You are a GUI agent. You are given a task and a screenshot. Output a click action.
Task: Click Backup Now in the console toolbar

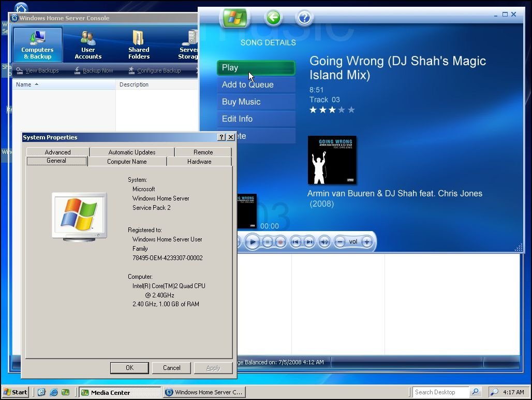coord(94,70)
